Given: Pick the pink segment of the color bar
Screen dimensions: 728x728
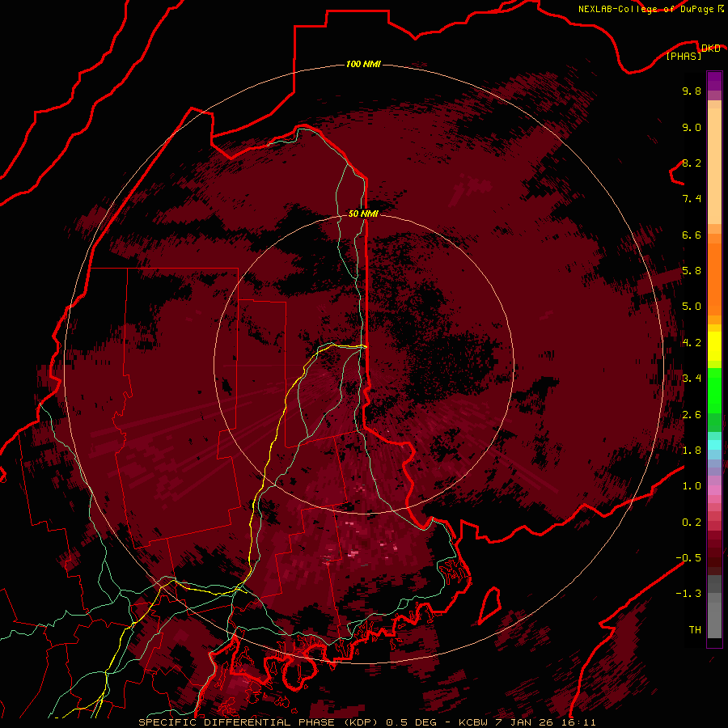Looking at the screenshot, I should pyautogui.click(x=714, y=490).
